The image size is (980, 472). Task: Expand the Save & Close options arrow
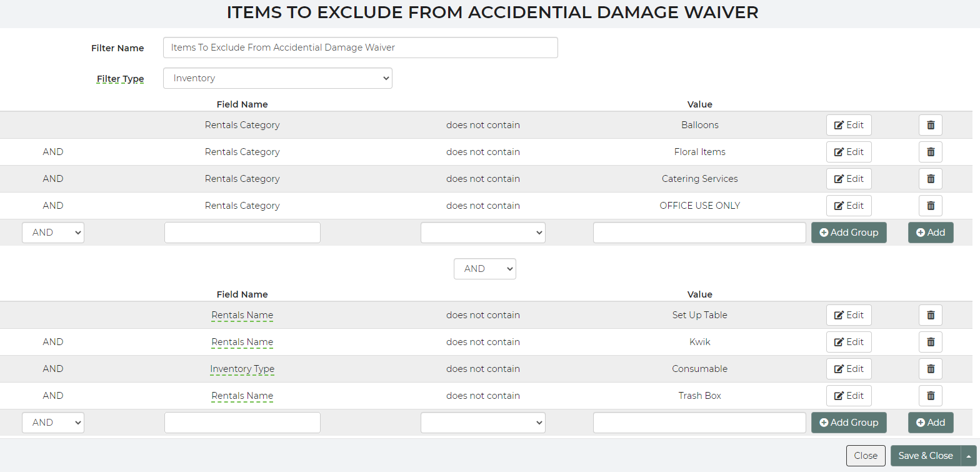pos(969,456)
